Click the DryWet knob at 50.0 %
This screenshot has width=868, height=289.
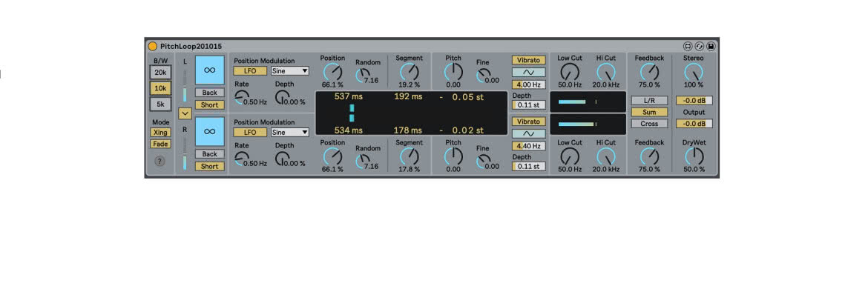click(694, 156)
